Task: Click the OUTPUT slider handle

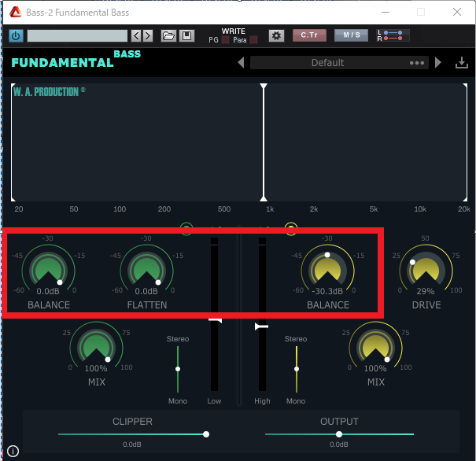Action: [x=339, y=434]
